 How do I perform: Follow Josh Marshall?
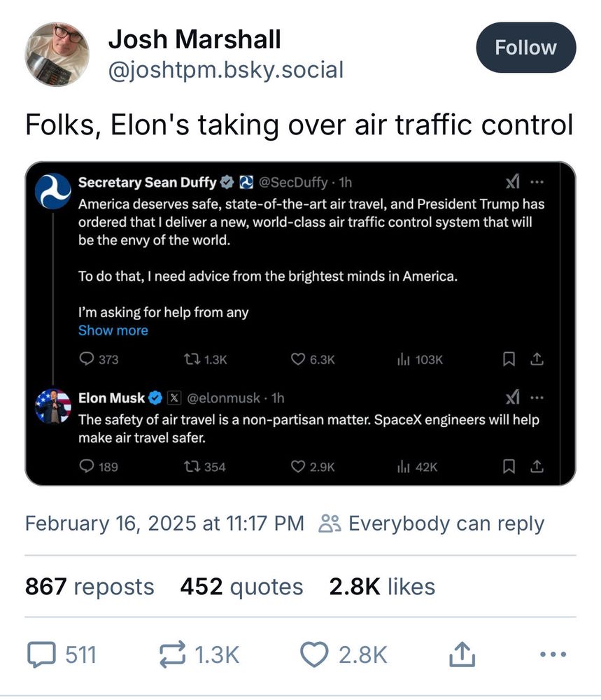[x=525, y=48]
